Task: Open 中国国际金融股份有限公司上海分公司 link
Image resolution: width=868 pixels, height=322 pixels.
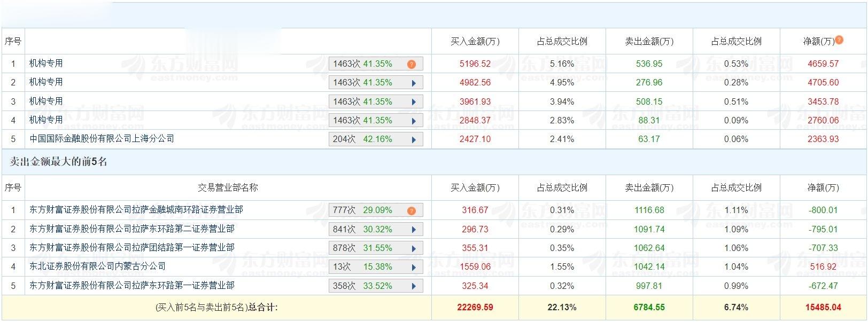Action: (102, 139)
